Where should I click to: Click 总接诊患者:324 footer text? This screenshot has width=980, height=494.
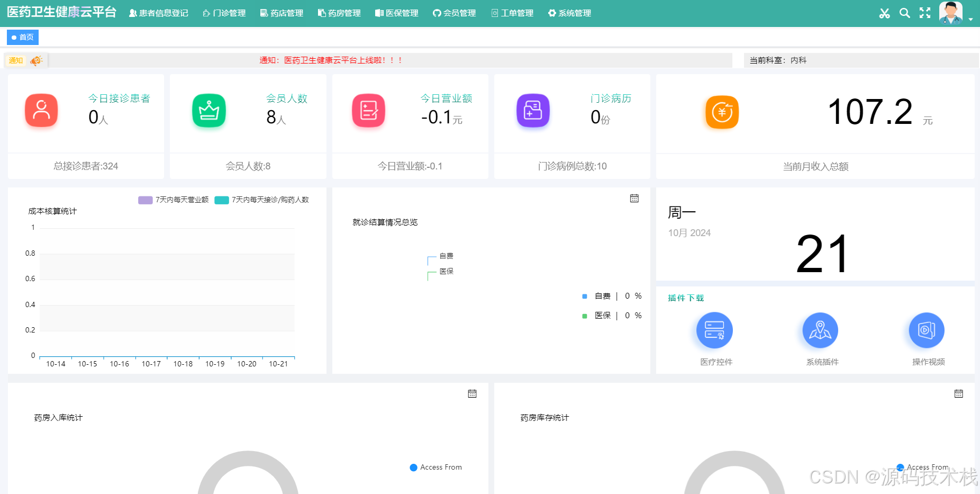[86, 166]
